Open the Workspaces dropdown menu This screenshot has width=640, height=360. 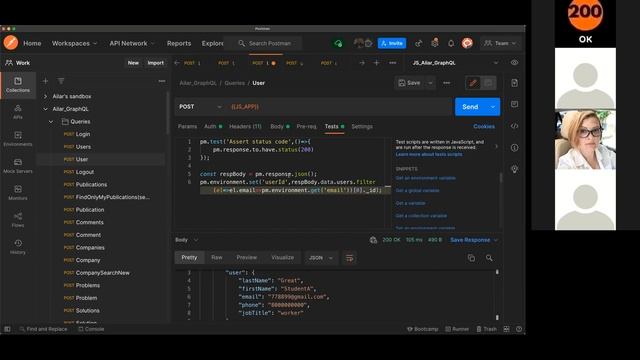click(74, 43)
